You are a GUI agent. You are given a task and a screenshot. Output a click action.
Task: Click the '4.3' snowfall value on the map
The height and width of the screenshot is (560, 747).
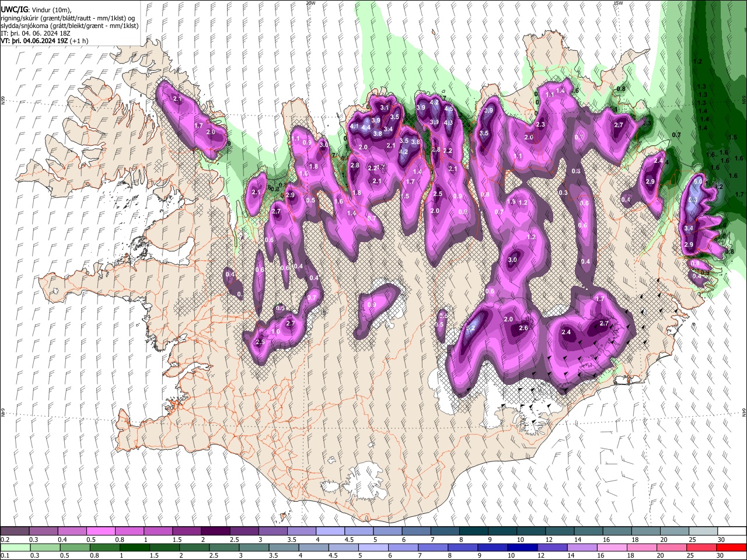448,123
